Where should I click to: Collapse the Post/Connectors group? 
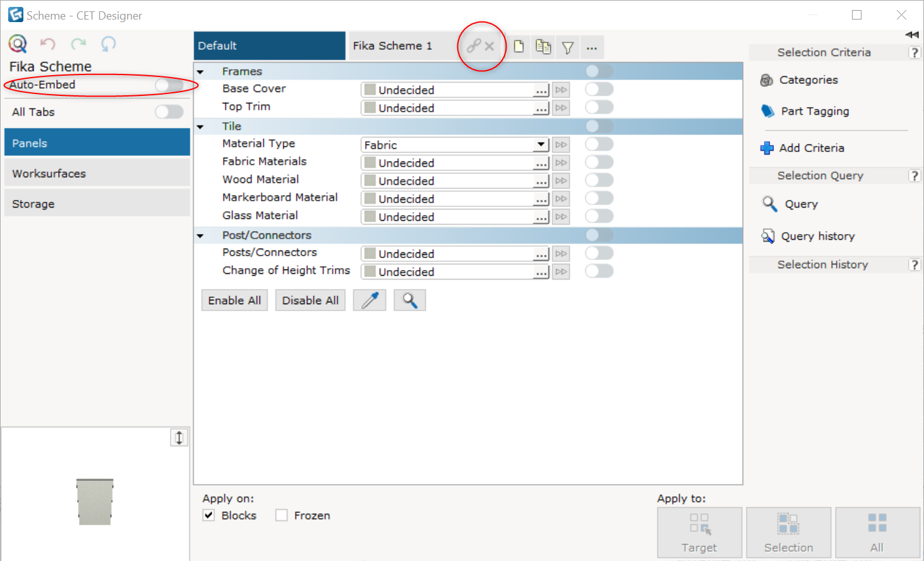tap(200, 236)
